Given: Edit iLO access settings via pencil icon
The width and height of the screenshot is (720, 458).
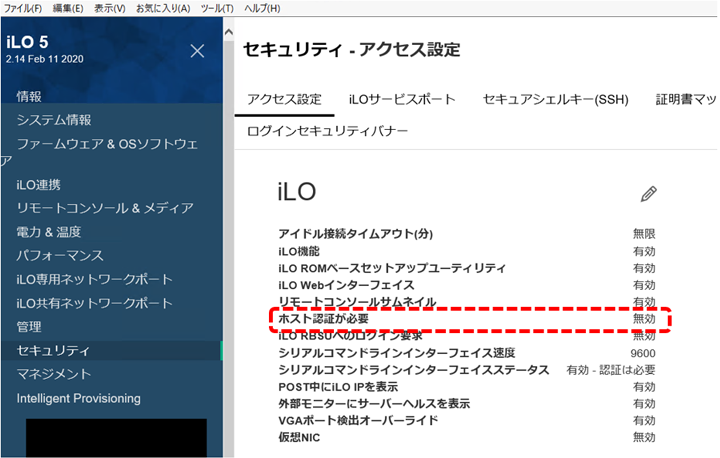Looking at the screenshot, I should [x=648, y=194].
